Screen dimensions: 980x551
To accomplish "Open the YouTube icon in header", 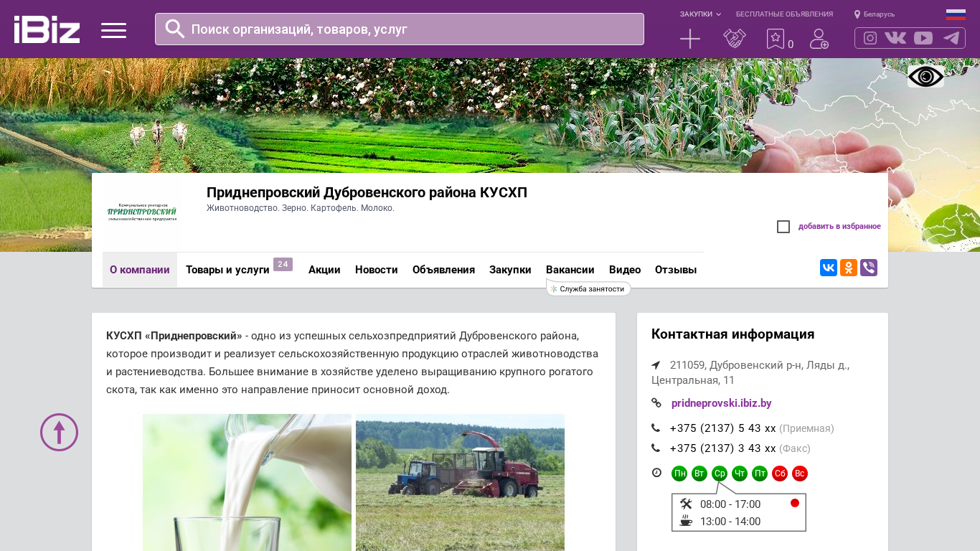I will tap(923, 38).
